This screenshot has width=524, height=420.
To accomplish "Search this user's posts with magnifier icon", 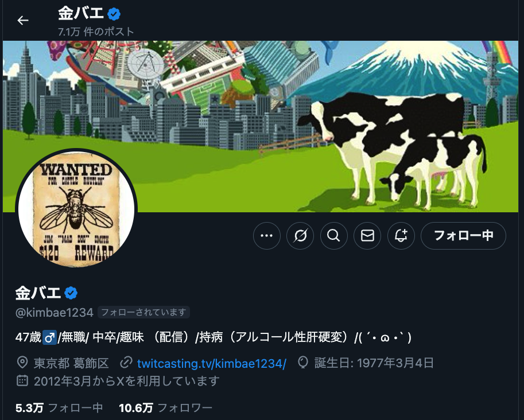I will [334, 236].
